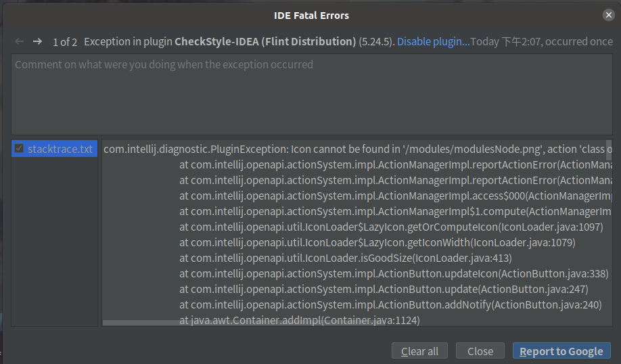Click the ActionButton.addNotify stacktrace line

point(390,304)
